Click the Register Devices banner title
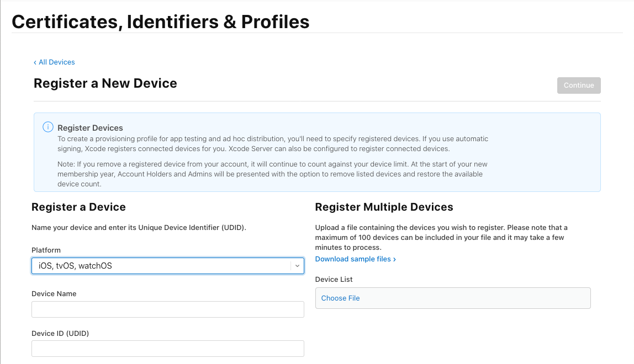This screenshot has height=364, width=634. click(90, 128)
